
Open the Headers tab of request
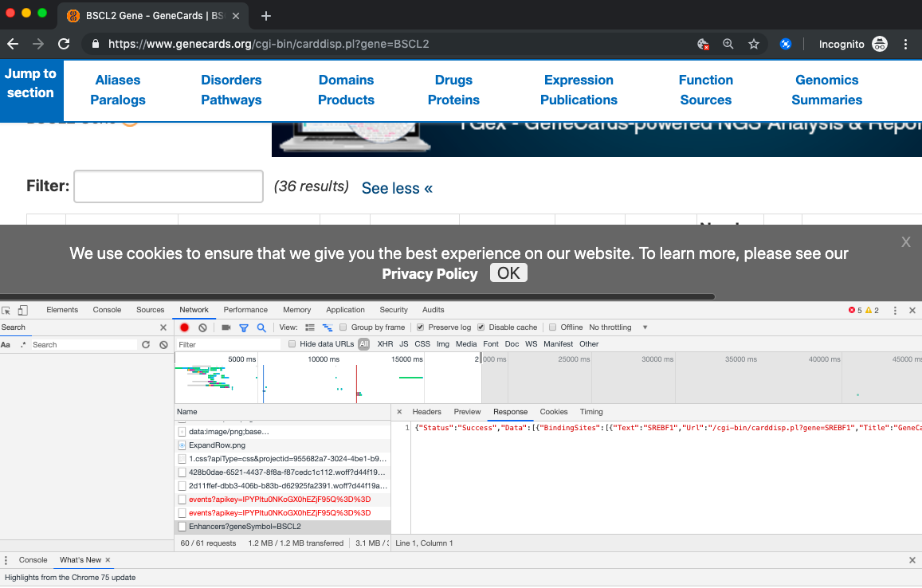[x=427, y=412]
